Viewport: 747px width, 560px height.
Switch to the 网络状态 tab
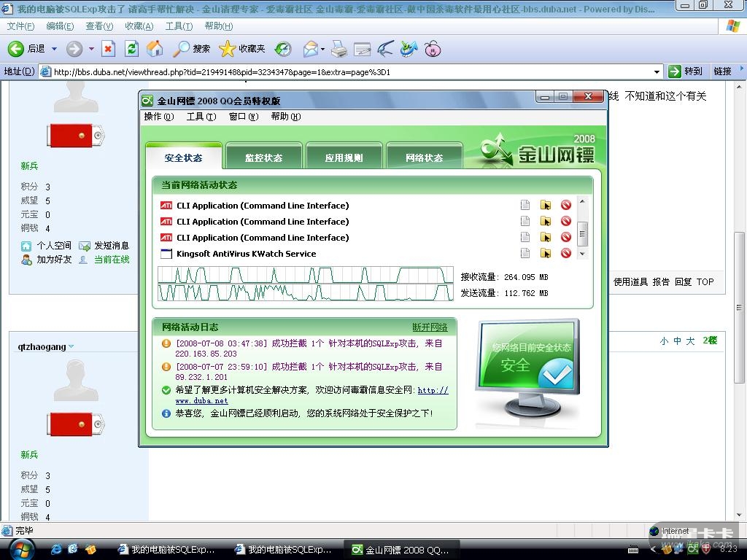pos(424,157)
